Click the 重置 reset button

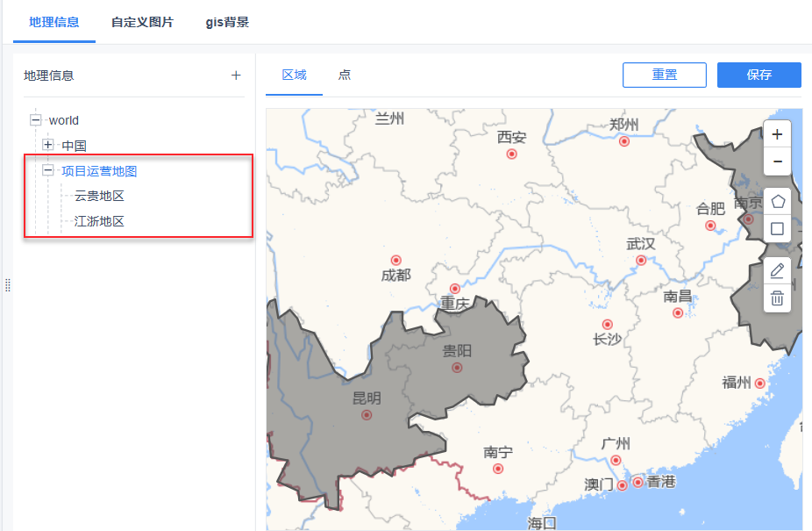(664, 75)
